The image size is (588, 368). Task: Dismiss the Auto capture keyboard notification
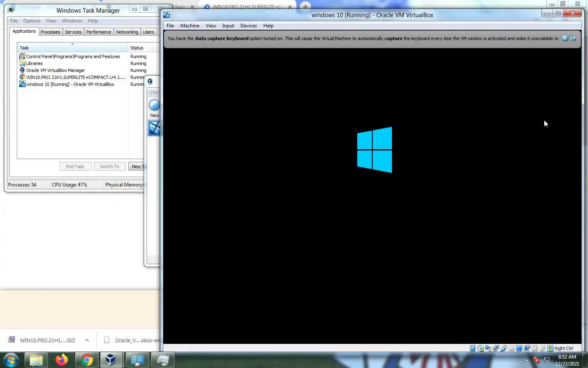click(x=565, y=38)
